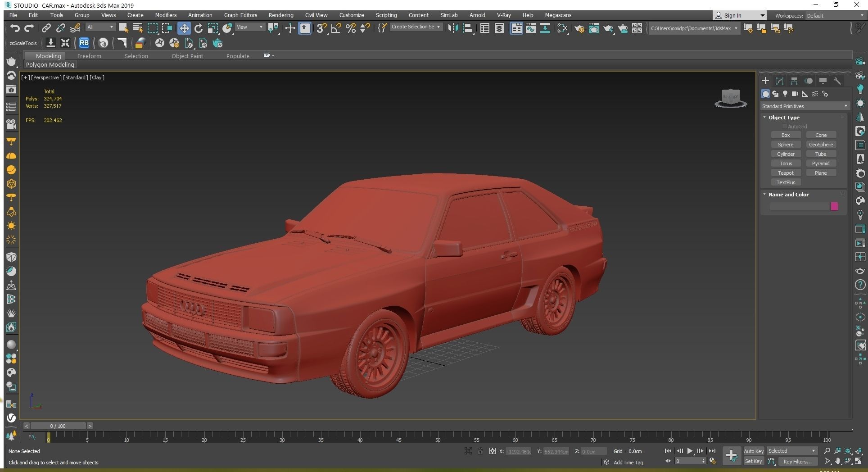Collapse the Name and Color rollout
Image resolution: width=868 pixels, height=472 pixels.
(788, 195)
